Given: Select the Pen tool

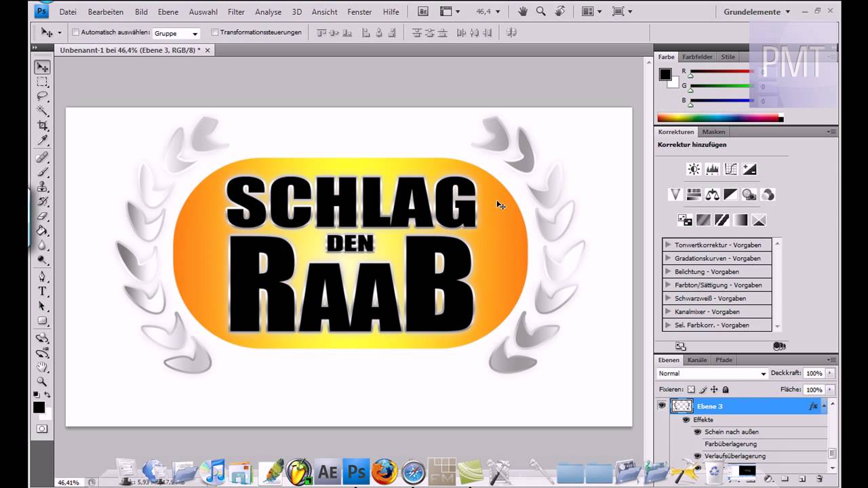Looking at the screenshot, I should coord(43,277).
